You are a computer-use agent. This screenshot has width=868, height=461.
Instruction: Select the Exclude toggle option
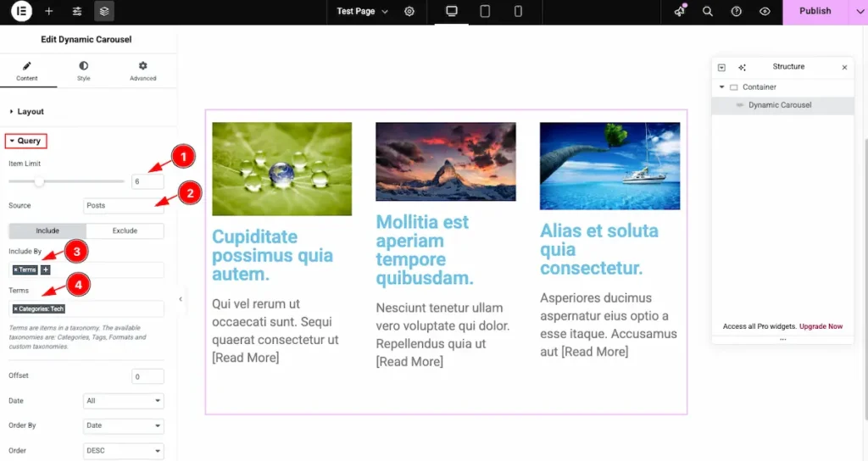(x=125, y=231)
